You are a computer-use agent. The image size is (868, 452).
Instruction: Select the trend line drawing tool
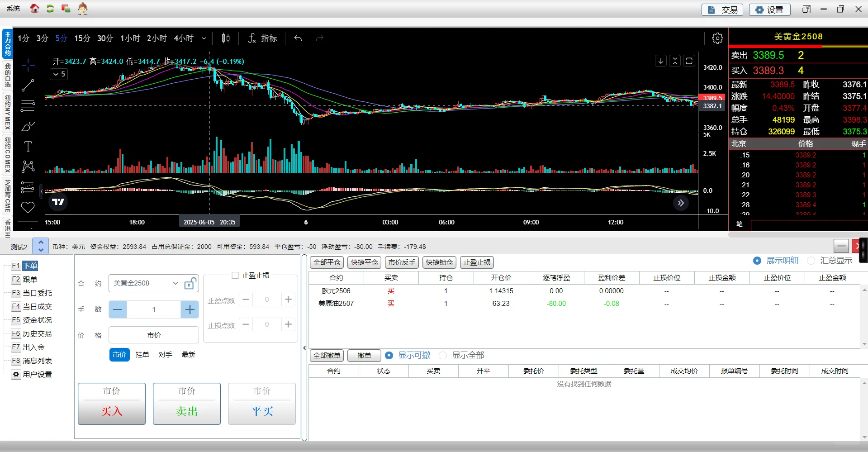tap(28, 85)
